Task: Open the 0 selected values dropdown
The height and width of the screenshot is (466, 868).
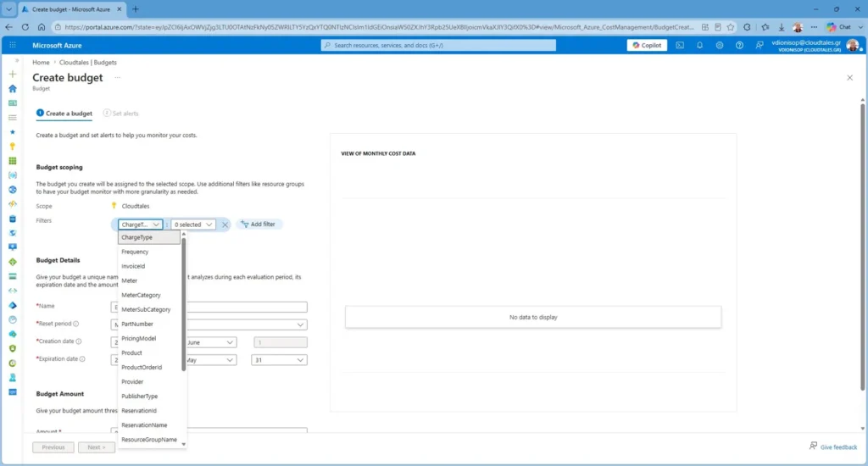Action: coord(193,225)
